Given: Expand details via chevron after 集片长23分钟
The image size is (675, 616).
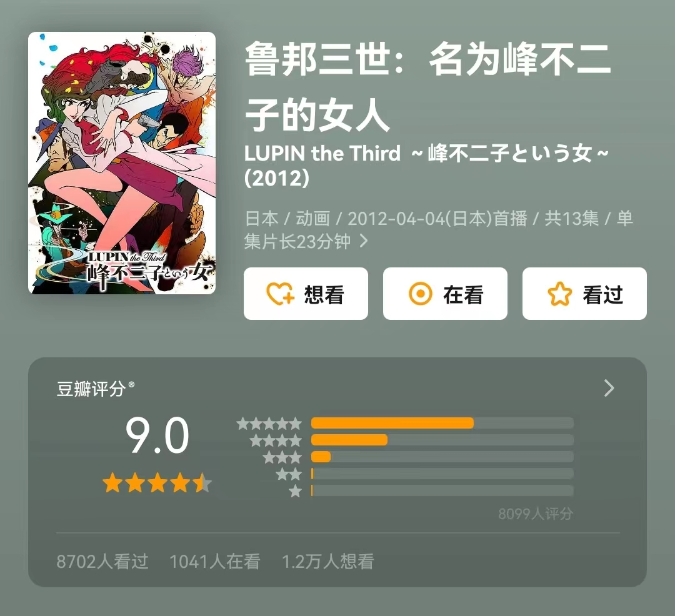Looking at the screenshot, I should (x=364, y=241).
